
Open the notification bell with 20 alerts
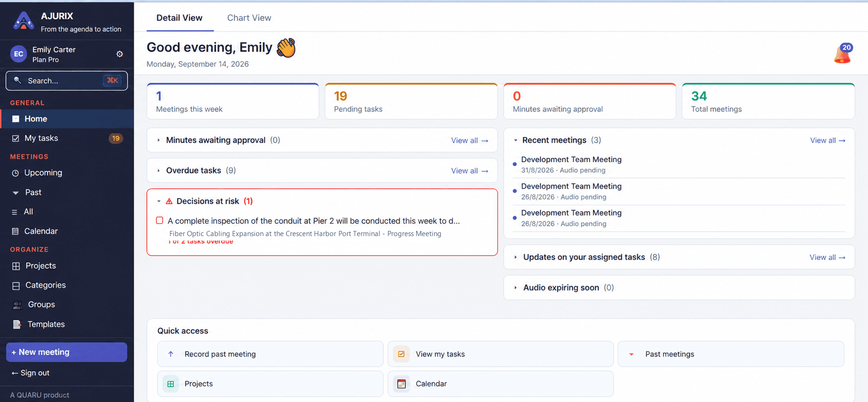[x=843, y=53]
